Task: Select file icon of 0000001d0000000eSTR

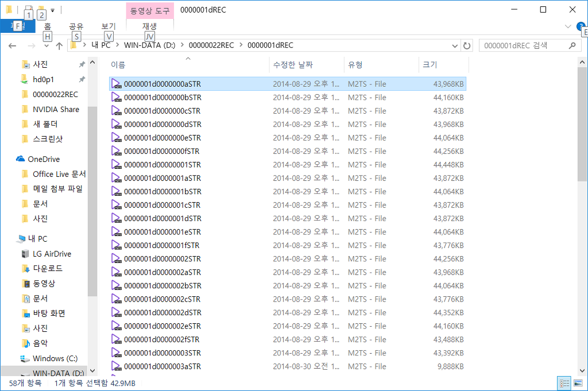Action: (116, 138)
